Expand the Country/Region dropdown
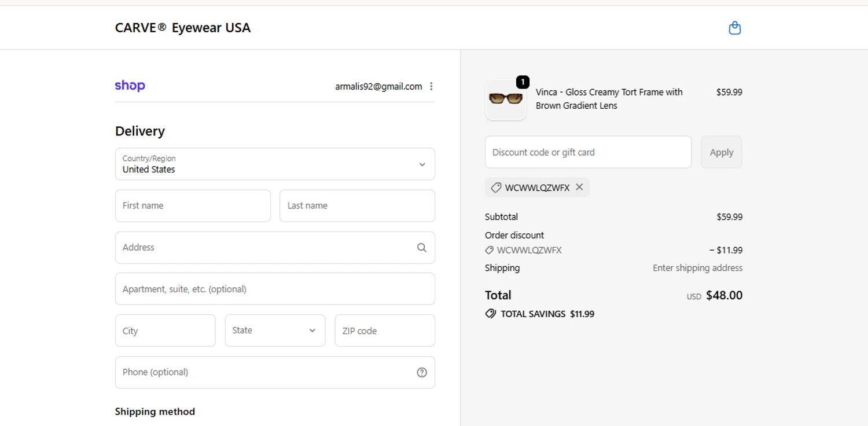Screen dimensions: 868x426 (275, 164)
